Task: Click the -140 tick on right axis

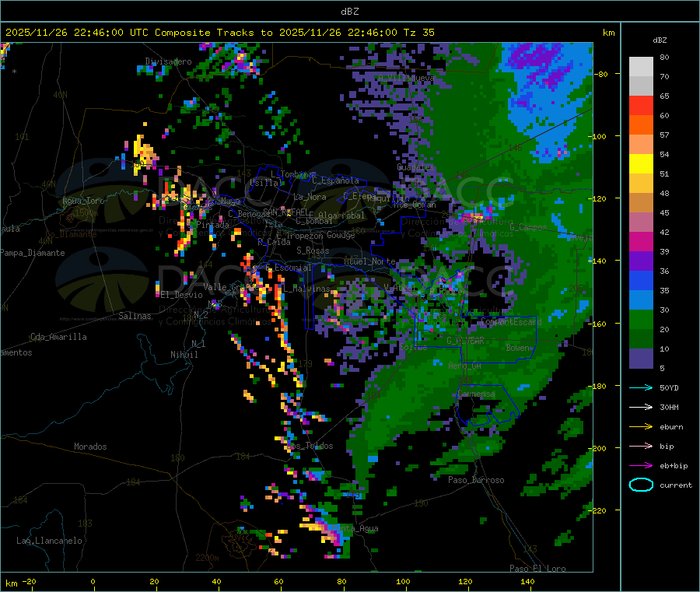Action: point(597,261)
